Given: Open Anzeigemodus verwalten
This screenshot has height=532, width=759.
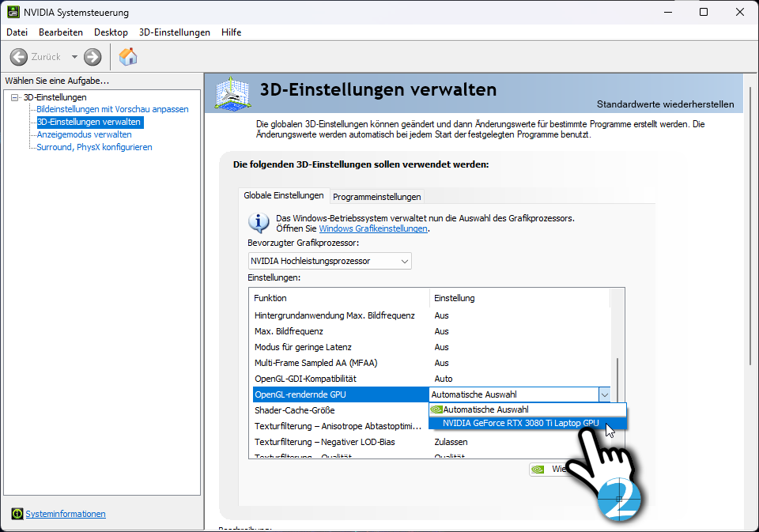Looking at the screenshot, I should click(x=85, y=134).
